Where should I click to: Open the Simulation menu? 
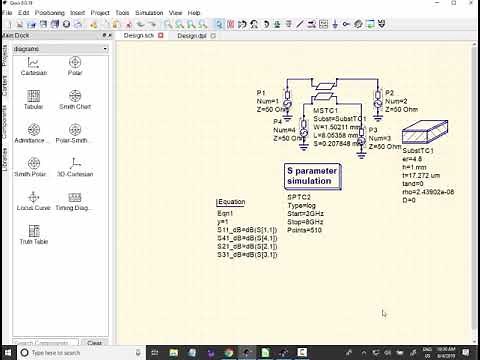(149, 13)
